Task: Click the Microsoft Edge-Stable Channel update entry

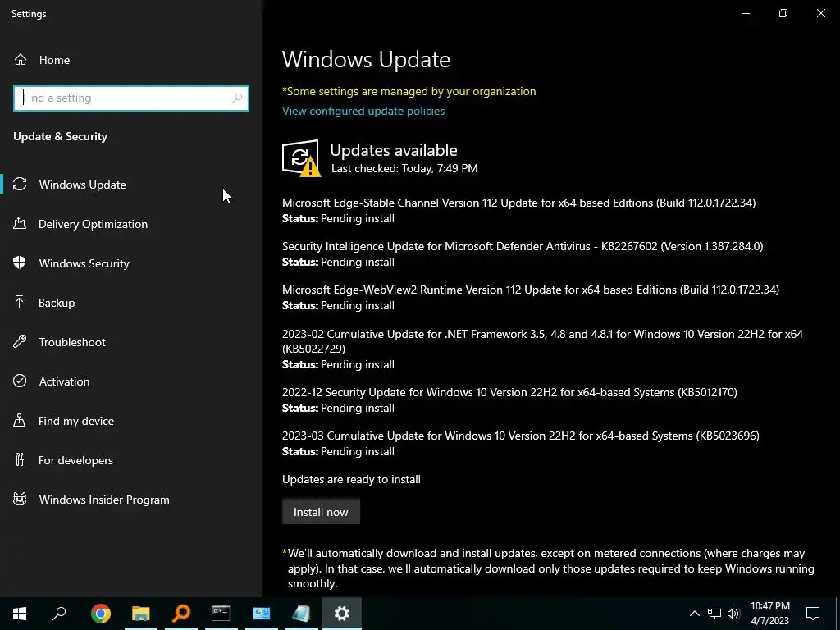Action: pos(518,210)
